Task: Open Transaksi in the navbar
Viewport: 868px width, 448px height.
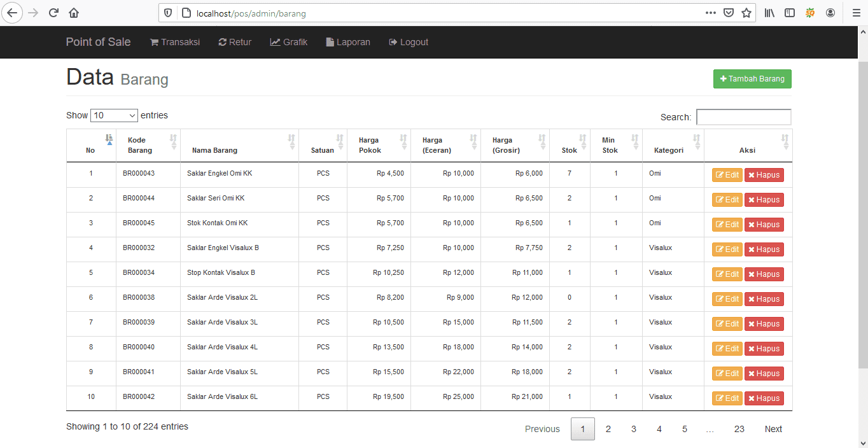Action: [175, 42]
